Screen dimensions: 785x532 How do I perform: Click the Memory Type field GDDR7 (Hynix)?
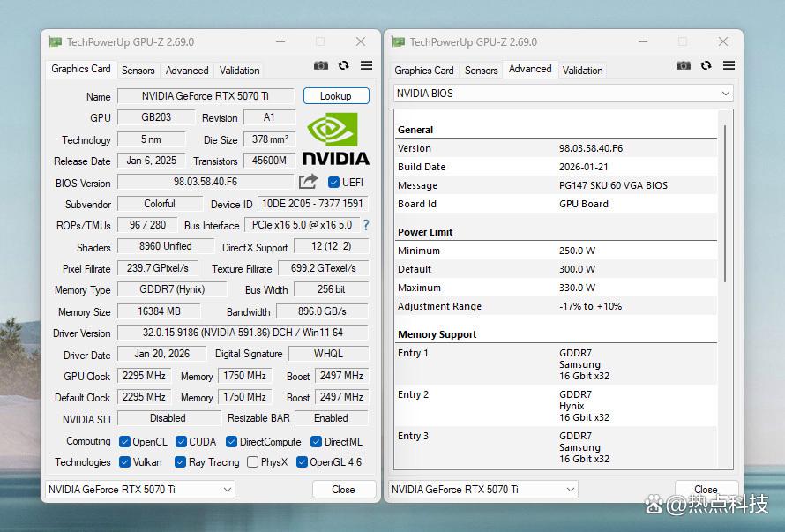click(172, 289)
